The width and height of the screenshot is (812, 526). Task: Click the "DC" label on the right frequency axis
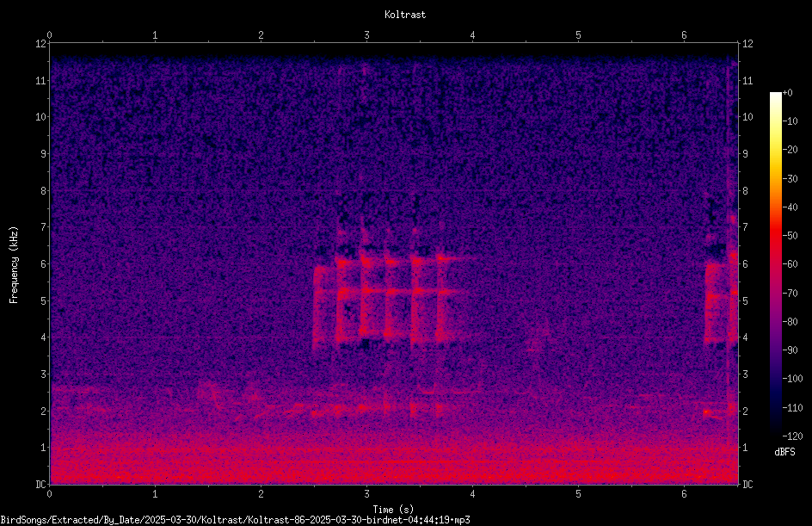pos(747,485)
